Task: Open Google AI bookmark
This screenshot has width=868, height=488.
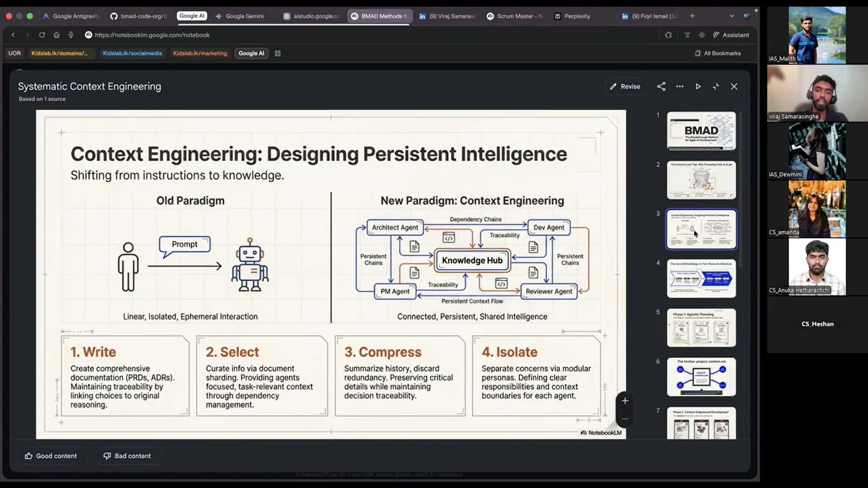Action: 251,53
